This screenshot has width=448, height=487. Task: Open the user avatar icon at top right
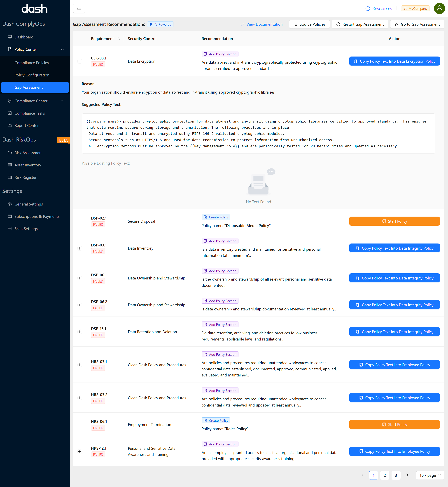pyautogui.click(x=439, y=8)
